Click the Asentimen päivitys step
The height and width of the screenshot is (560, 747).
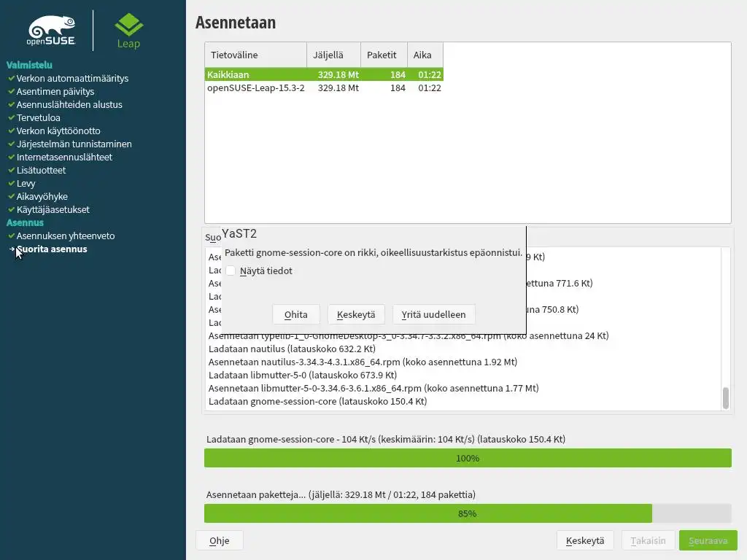pyautogui.click(x=55, y=91)
